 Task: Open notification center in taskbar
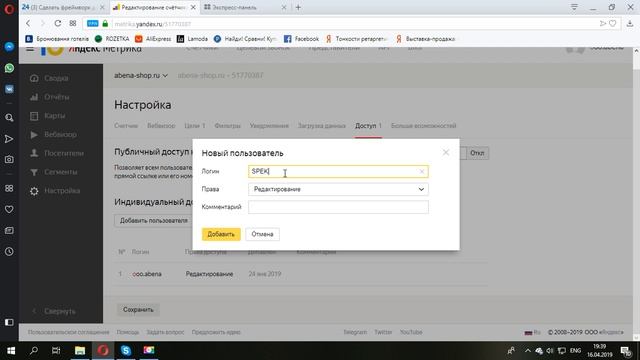click(x=626, y=351)
